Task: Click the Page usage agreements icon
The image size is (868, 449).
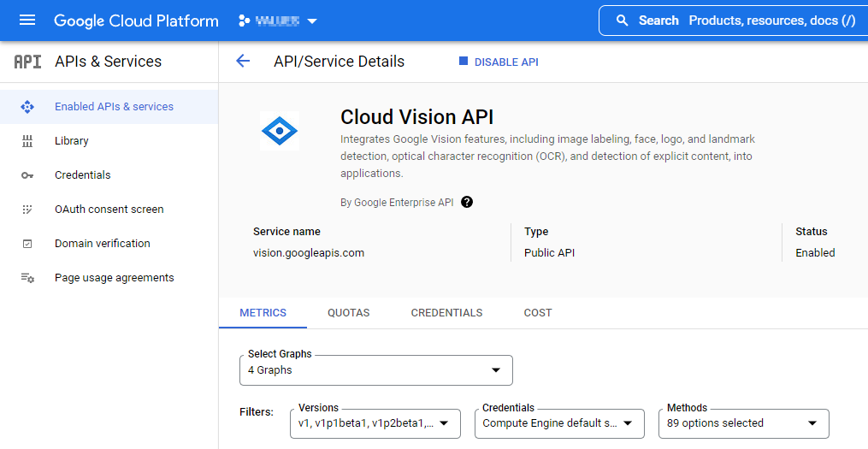Action: pos(27,278)
